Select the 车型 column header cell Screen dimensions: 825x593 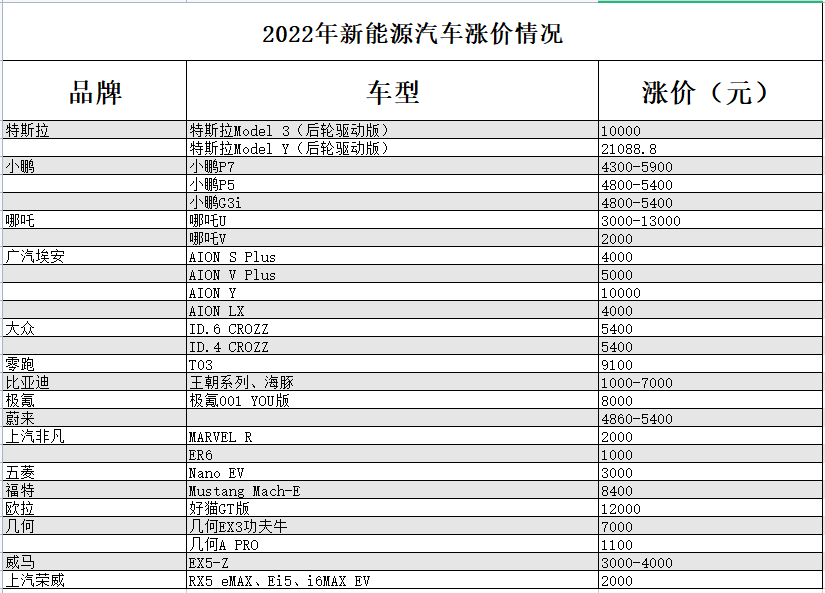pos(392,93)
